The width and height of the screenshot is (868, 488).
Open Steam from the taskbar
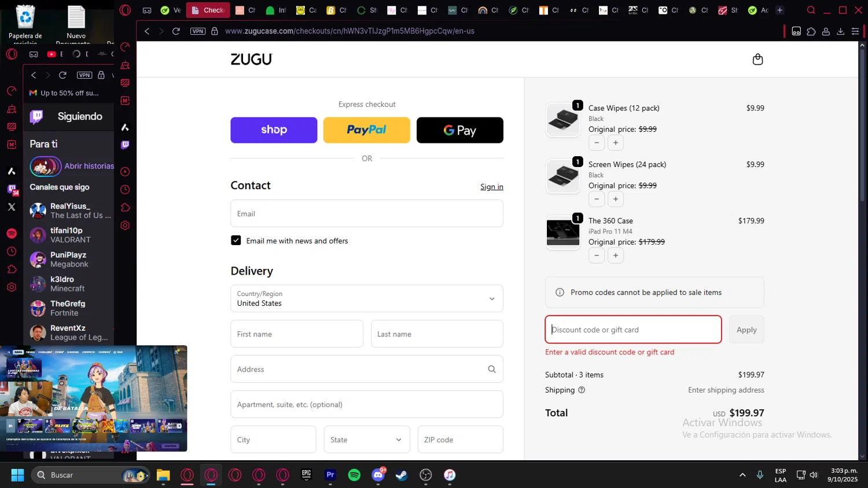coord(402,475)
